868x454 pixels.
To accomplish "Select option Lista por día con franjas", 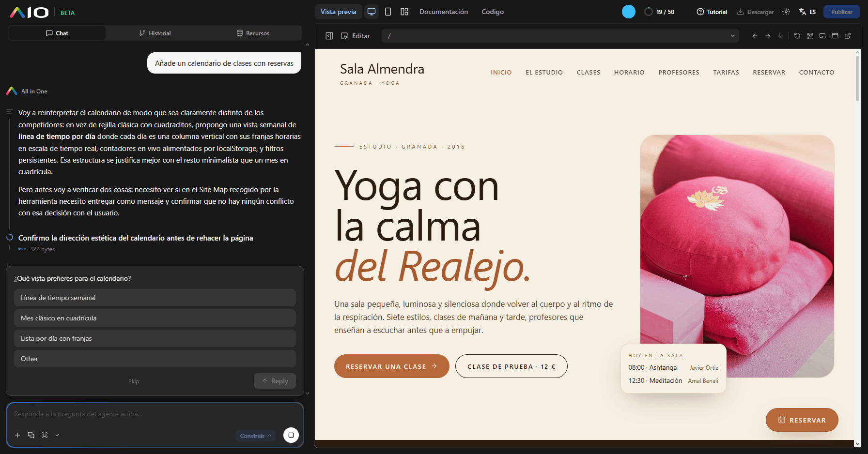I will click(x=155, y=338).
